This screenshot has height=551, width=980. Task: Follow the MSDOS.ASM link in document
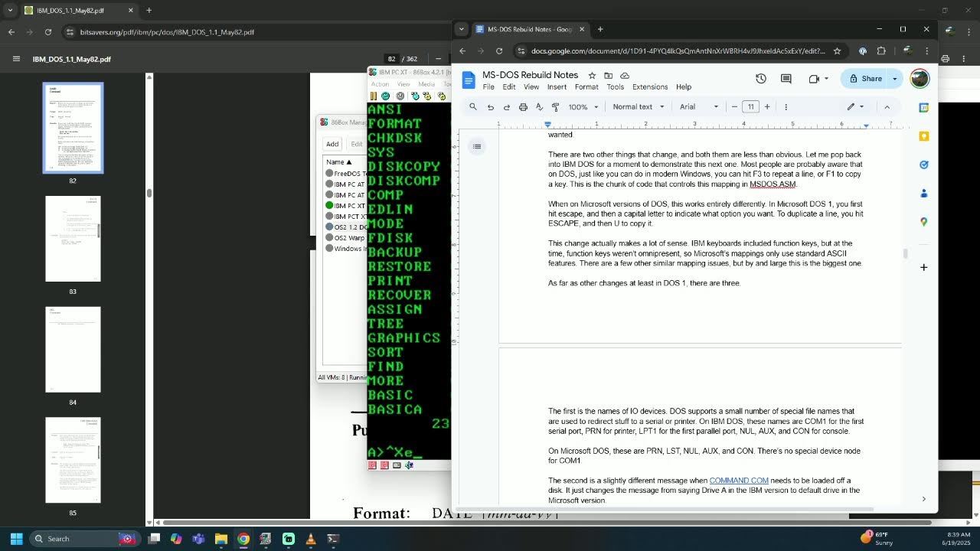coord(773,184)
